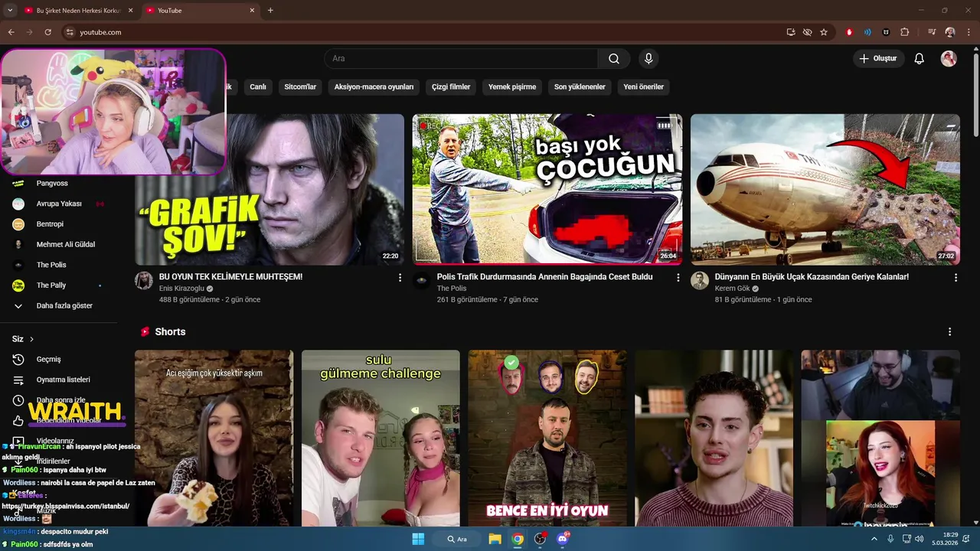Viewport: 980px width, 551px height.
Task: Open the airplane crash video thumbnail
Action: [x=825, y=189]
